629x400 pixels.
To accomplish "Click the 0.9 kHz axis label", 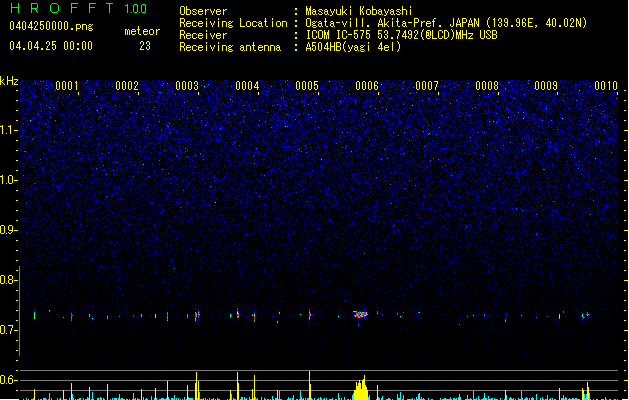I will coord(8,230).
